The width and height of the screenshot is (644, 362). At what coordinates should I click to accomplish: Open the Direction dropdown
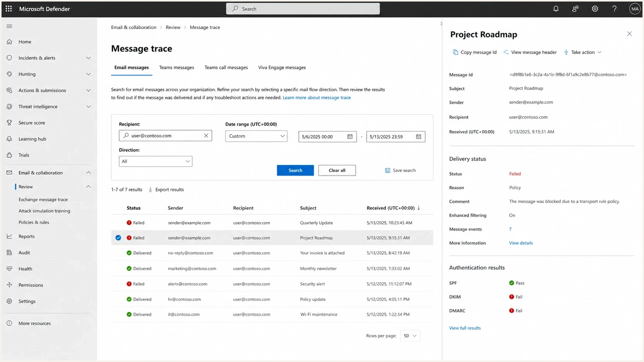tap(156, 161)
